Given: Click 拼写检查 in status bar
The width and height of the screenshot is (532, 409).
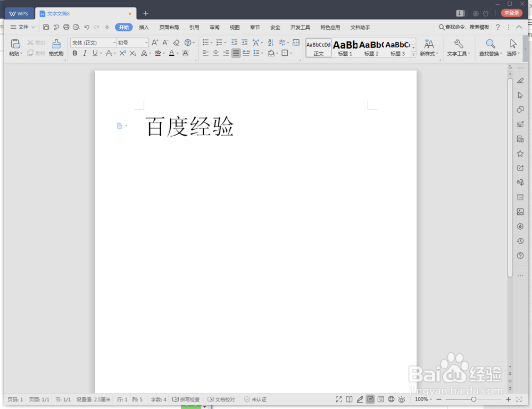Looking at the screenshot, I should 186,399.
